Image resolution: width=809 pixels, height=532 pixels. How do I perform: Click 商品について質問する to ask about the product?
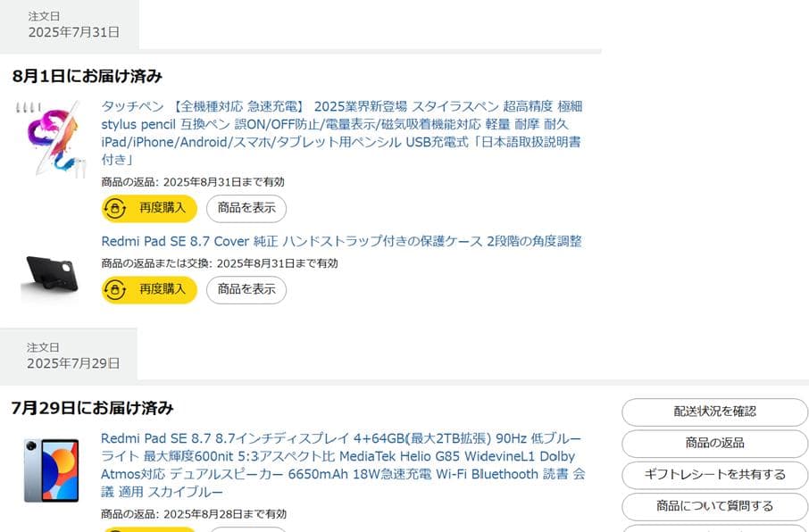pyautogui.click(x=714, y=506)
